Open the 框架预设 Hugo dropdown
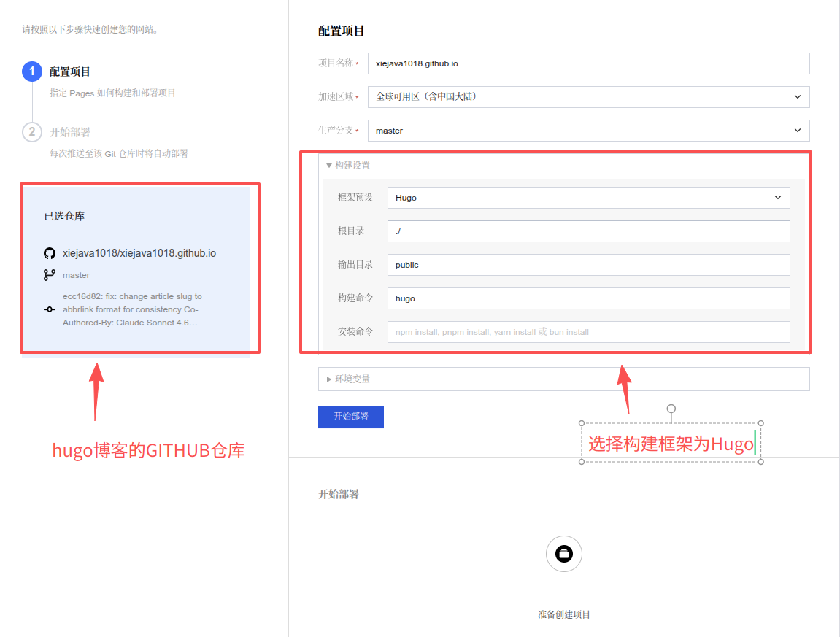 tap(588, 198)
